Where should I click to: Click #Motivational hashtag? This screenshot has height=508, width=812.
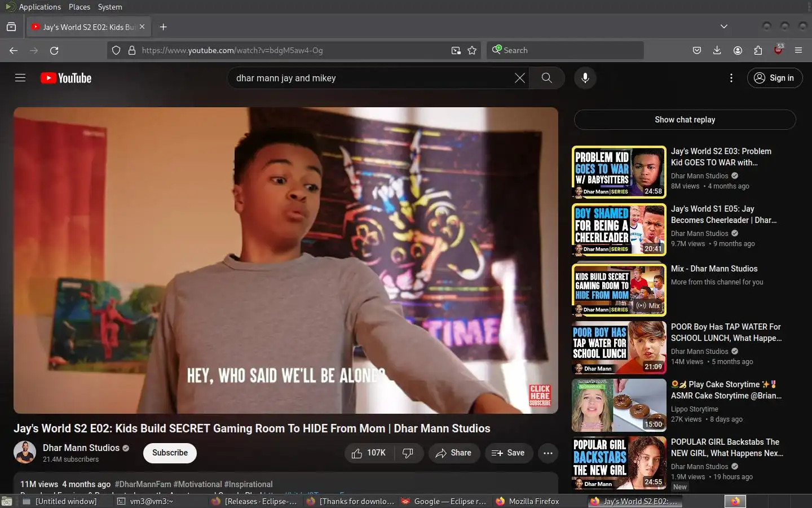[x=197, y=484]
